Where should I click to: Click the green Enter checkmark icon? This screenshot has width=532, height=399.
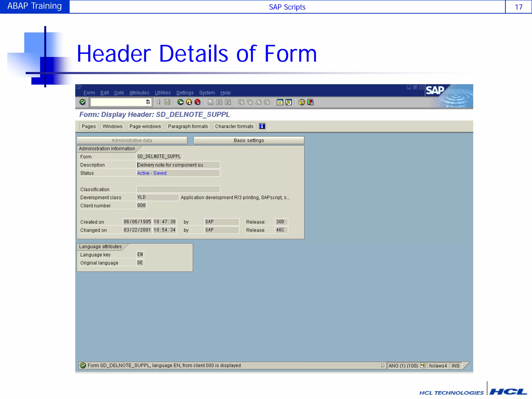click(83, 102)
